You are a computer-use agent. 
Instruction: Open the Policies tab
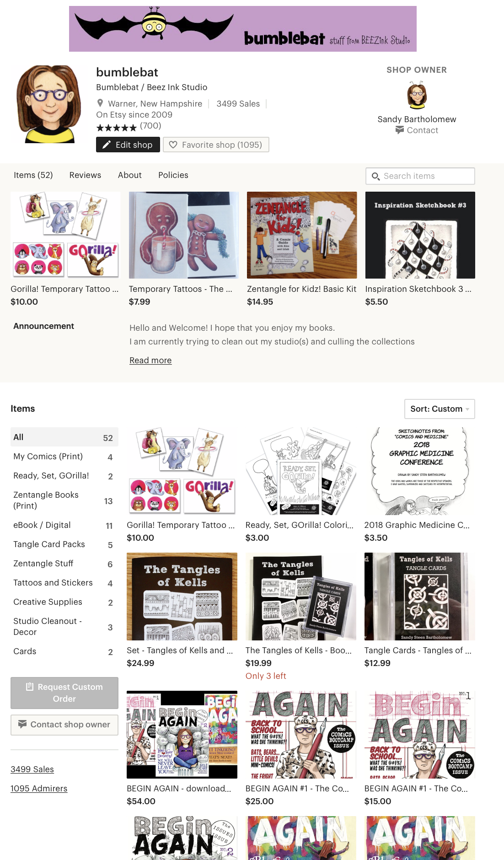[173, 175]
